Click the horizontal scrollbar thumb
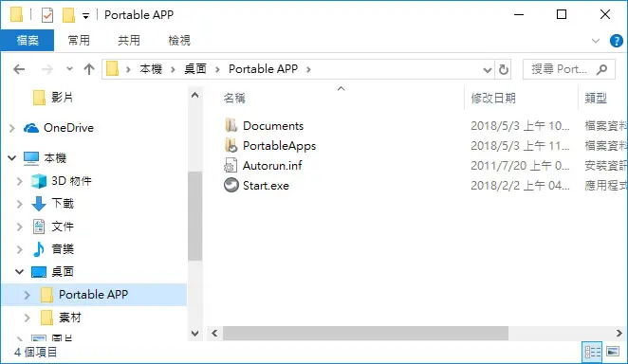 (x=365, y=334)
